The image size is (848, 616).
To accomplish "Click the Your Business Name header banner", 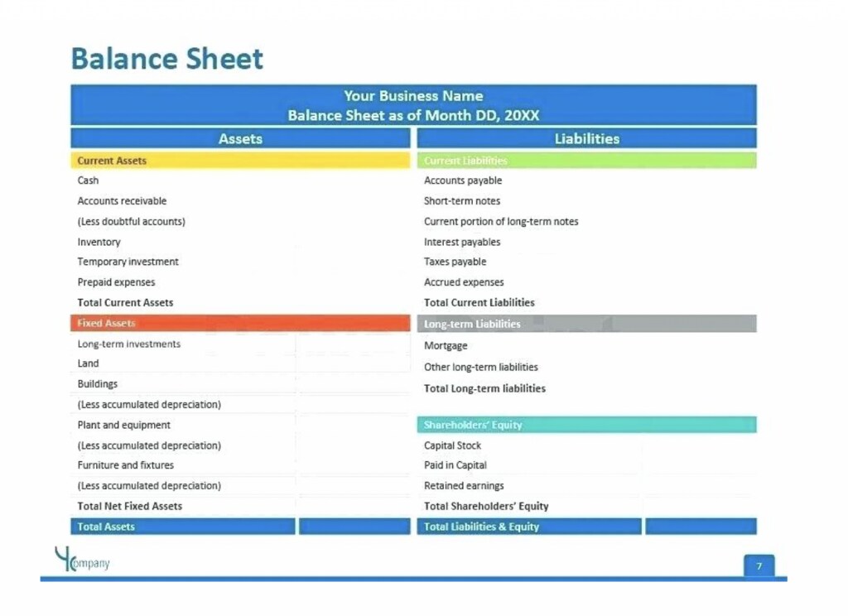I will 413,105.
